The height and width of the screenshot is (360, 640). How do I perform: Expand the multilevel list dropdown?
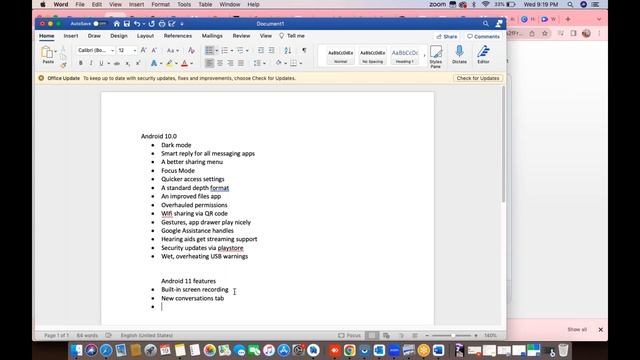[x=247, y=51]
